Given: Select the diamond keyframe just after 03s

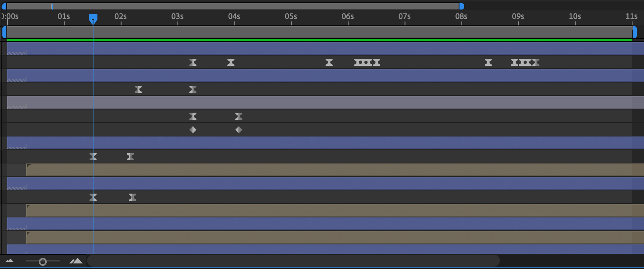Looking at the screenshot, I should 193,130.
